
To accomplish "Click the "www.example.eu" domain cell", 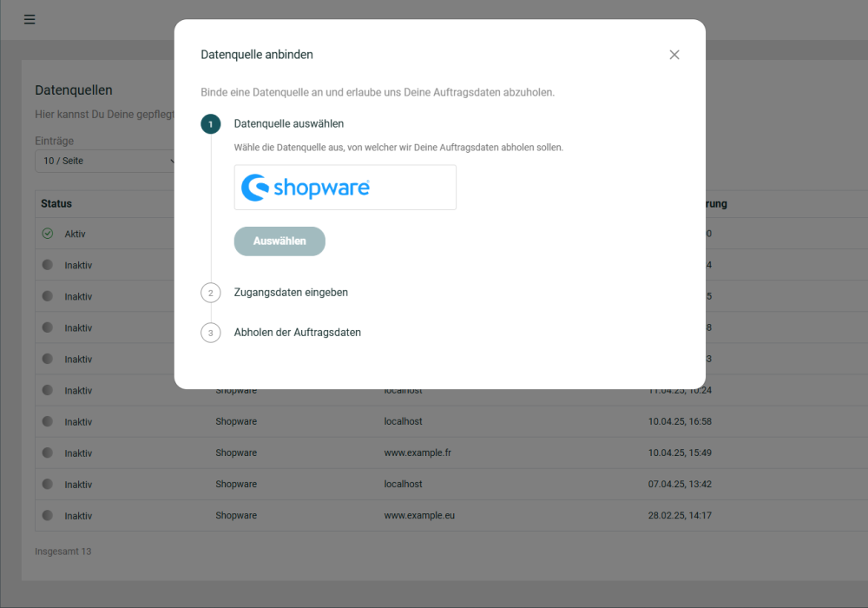I will click(419, 516).
